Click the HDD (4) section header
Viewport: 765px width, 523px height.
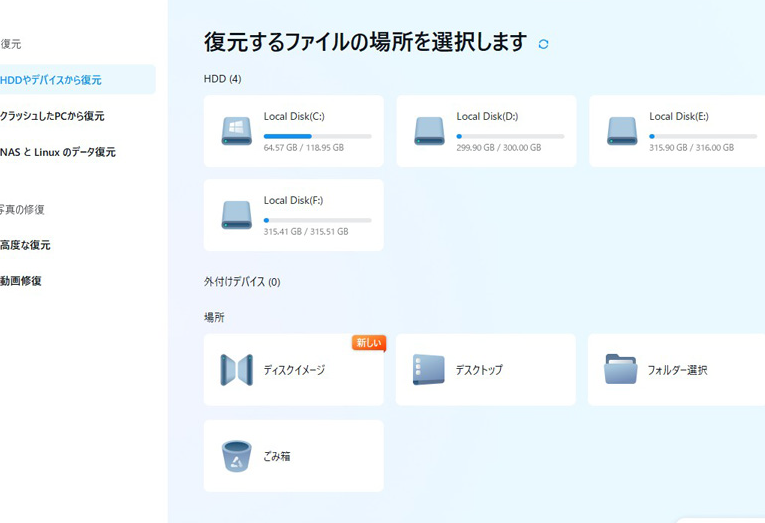click(222, 79)
